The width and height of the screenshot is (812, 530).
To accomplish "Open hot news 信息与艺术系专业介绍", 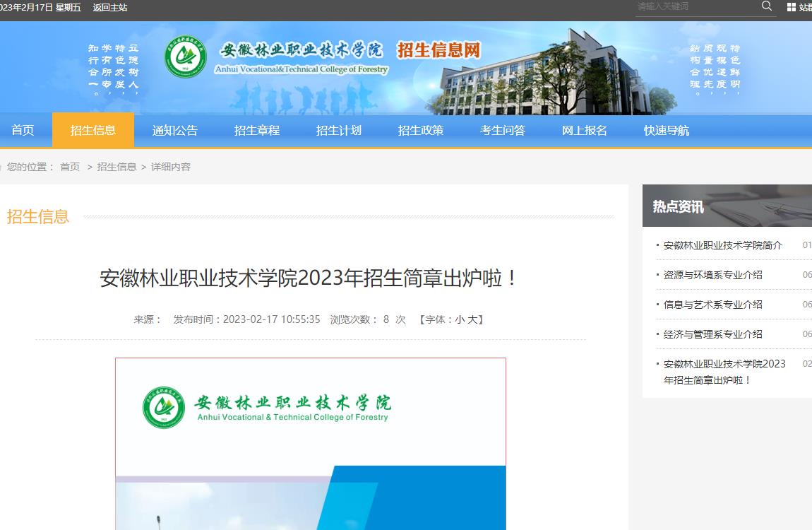I will pyautogui.click(x=713, y=305).
